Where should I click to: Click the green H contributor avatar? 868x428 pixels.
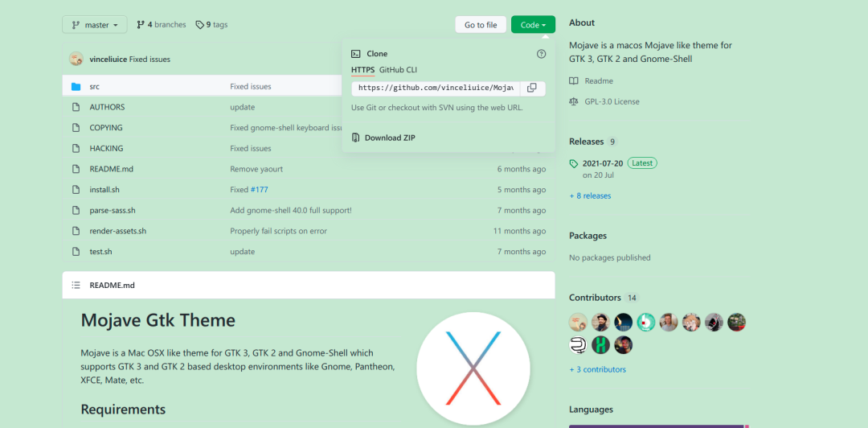[600, 345]
